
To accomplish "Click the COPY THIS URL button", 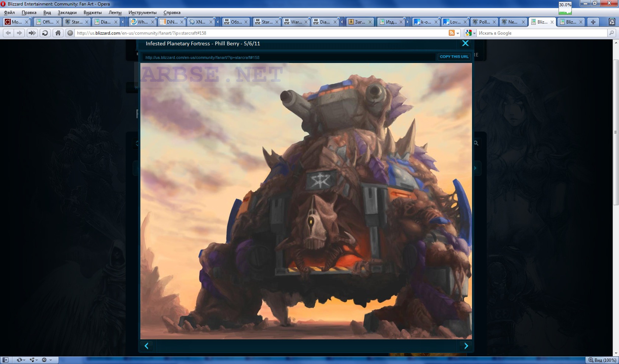I will [454, 57].
